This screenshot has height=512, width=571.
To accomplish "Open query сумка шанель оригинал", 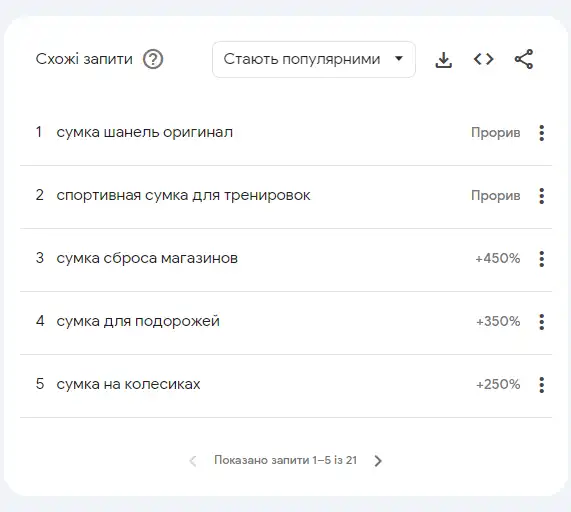I will click(145, 132).
